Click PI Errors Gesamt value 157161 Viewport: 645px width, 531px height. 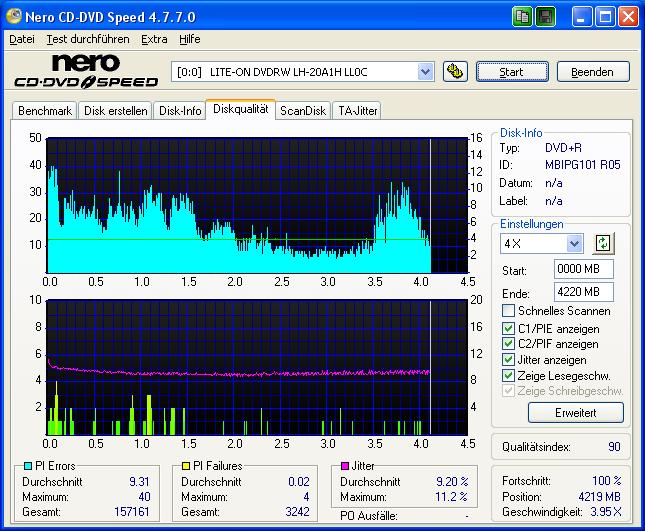(132, 512)
